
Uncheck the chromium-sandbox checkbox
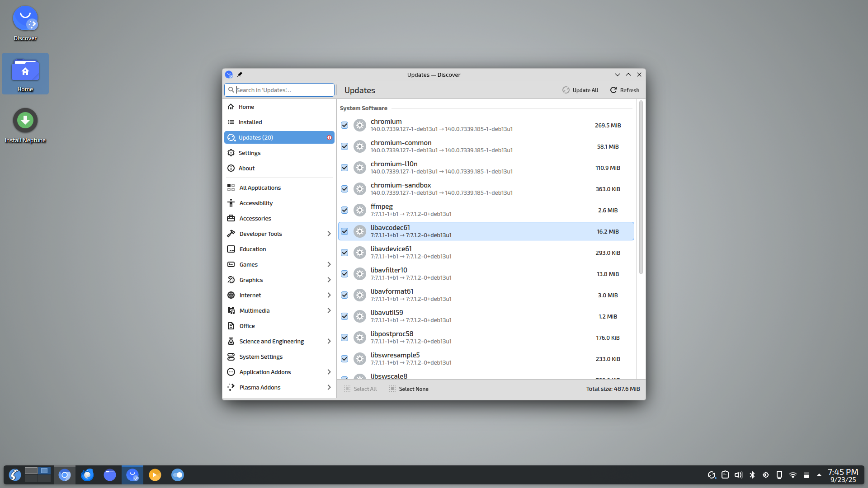point(344,189)
